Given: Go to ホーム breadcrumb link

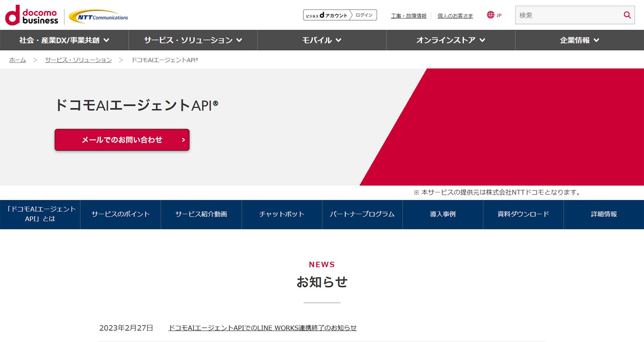Looking at the screenshot, I should click(18, 60).
